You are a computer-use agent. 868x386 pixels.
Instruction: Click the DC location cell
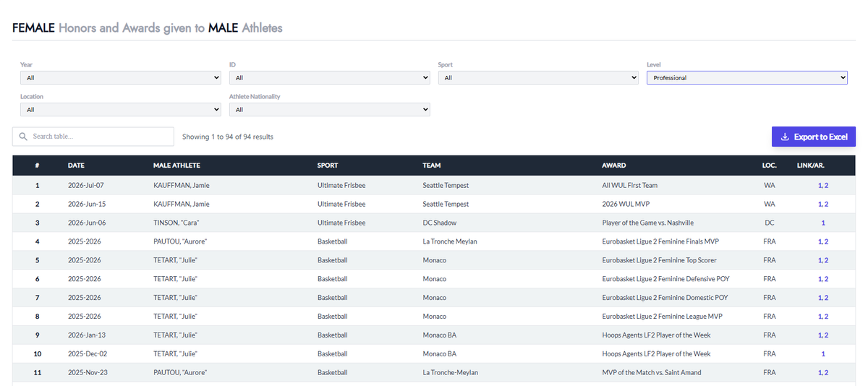[x=770, y=223]
